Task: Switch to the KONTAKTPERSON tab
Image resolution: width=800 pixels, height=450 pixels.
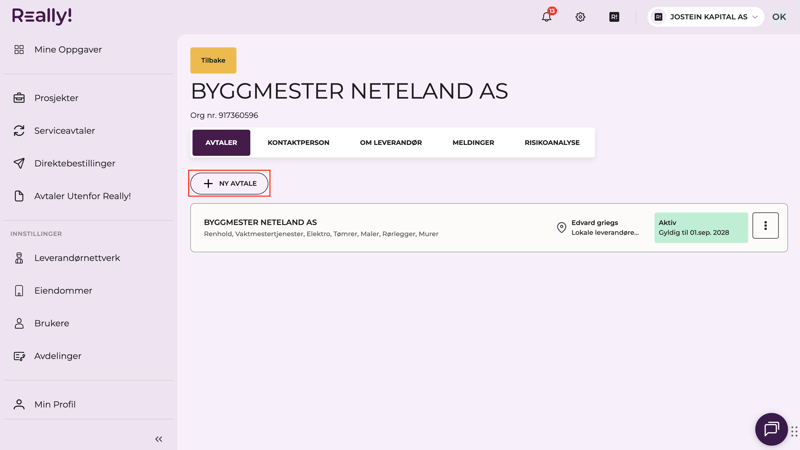Action: (x=298, y=142)
